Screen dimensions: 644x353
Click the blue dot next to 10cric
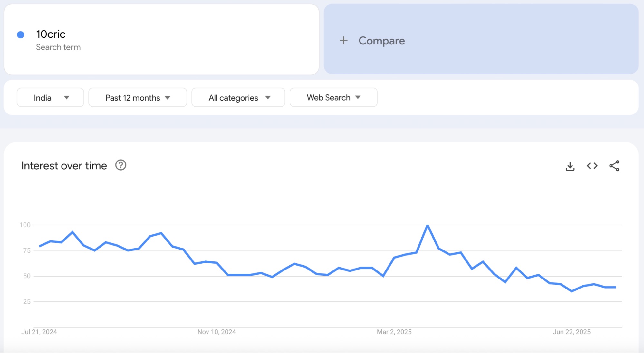point(21,35)
